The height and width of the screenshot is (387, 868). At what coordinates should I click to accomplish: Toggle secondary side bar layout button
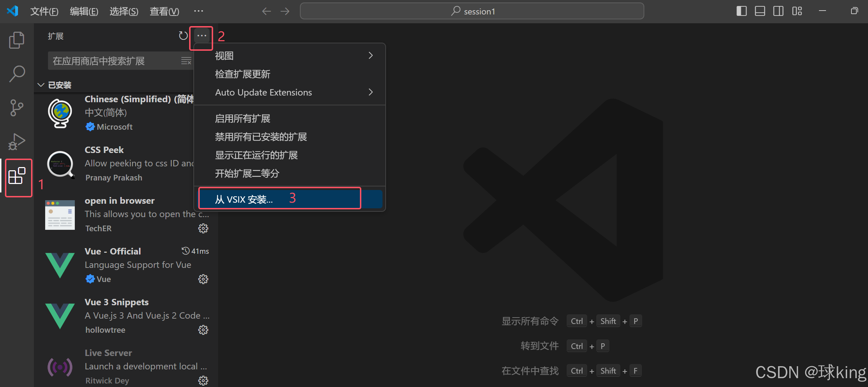778,11
